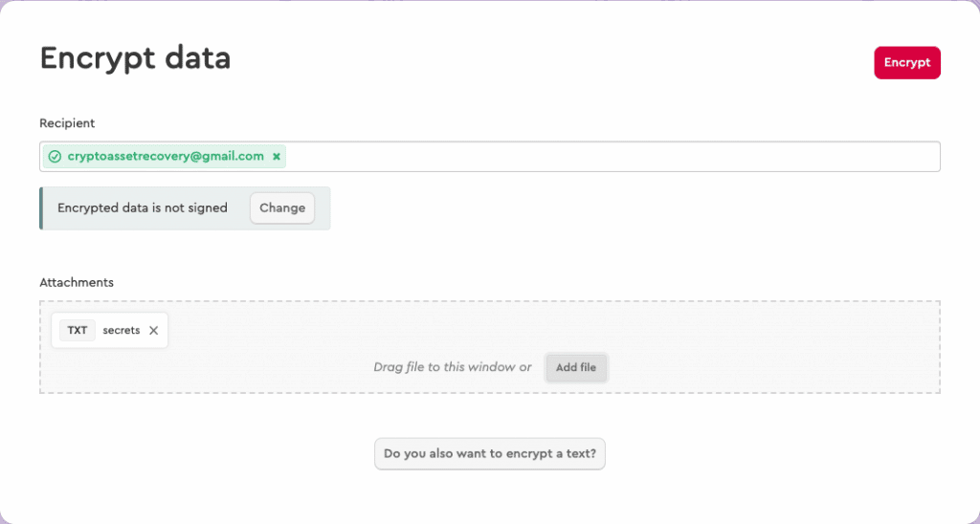Remove the cryptoassetrecovery@gmail.com recipient with its x
The height and width of the screenshot is (524, 980).
pyautogui.click(x=277, y=156)
